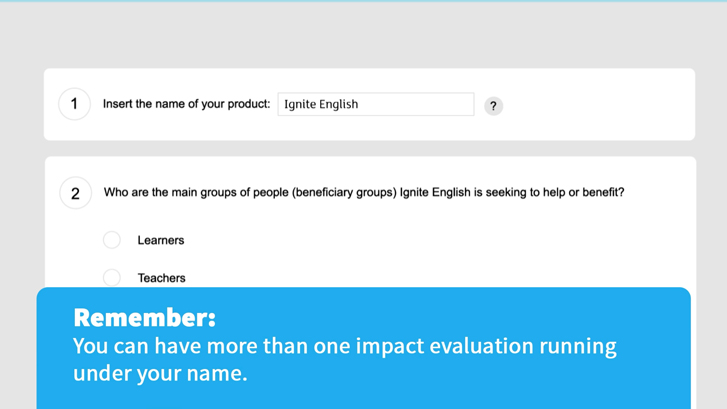Click the thin blue bar at the top
The height and width of the screenshot is (409, 727).
(363, 1)
